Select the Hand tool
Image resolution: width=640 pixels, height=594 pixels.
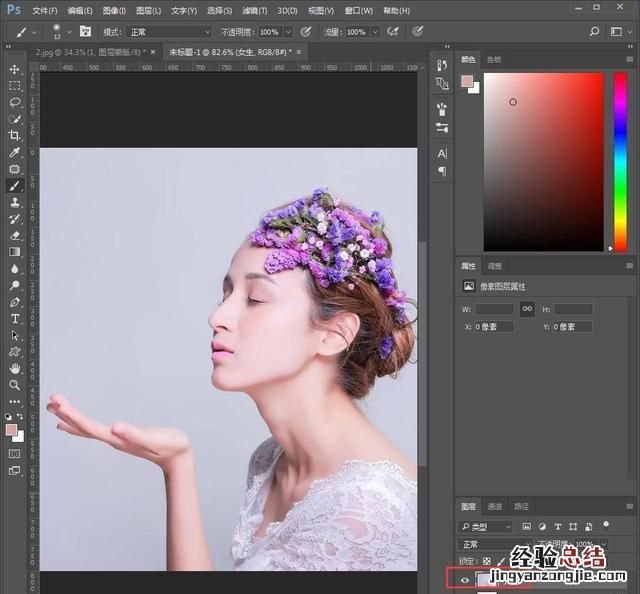(15, 368)
